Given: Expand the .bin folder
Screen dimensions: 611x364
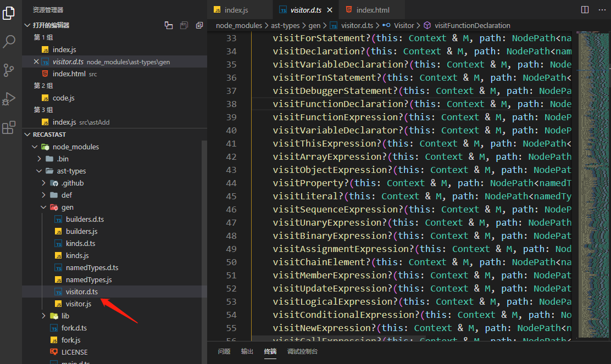Looking at the screenshot, I should (39, 159).
